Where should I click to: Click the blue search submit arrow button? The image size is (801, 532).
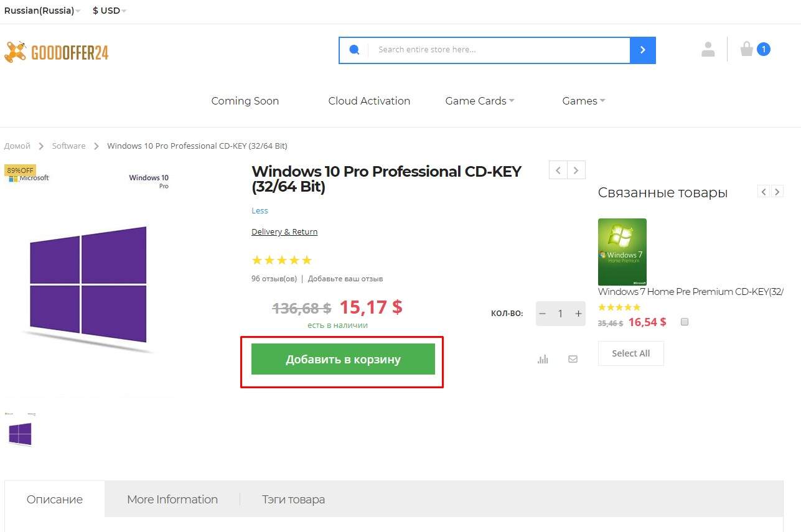coord(642,50)
